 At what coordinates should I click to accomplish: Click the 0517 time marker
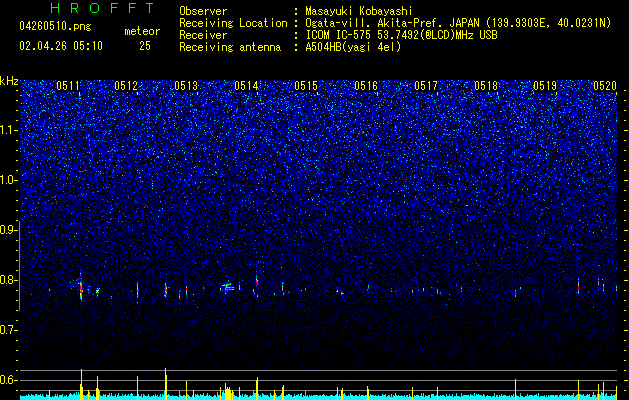tap(426, 86)
